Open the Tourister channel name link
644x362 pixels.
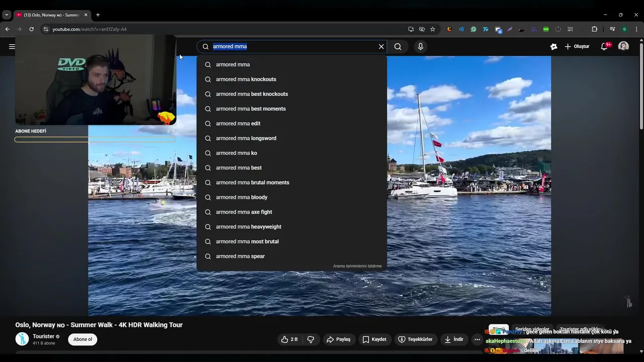tap(43, 336)
